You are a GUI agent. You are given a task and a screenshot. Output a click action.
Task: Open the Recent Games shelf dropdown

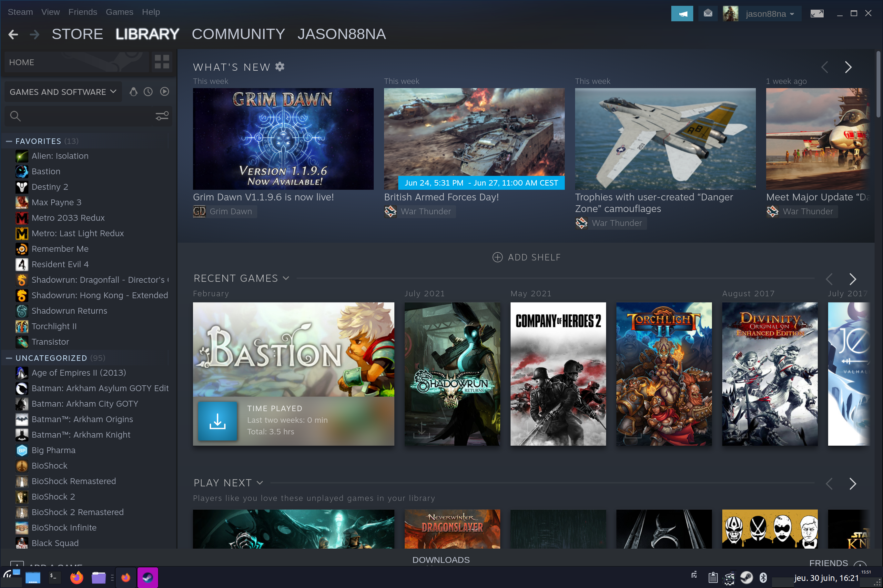[x=286, y=278]
